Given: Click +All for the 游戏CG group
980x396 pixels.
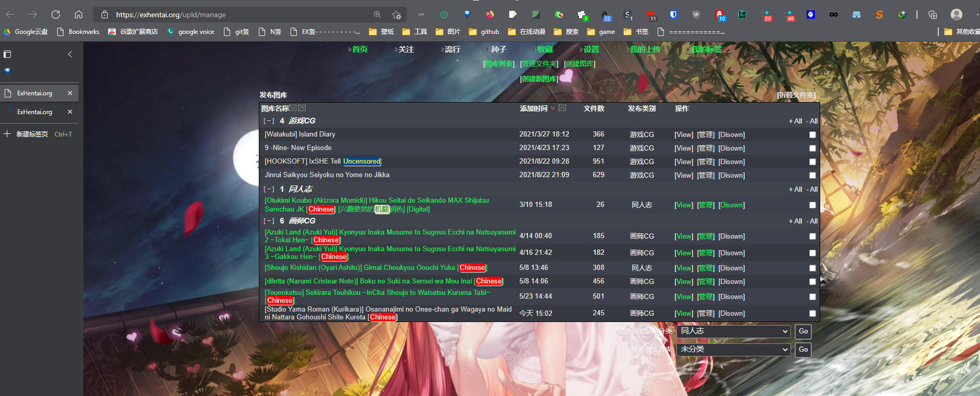Looking at the screenshot, I should click(795, 121).
